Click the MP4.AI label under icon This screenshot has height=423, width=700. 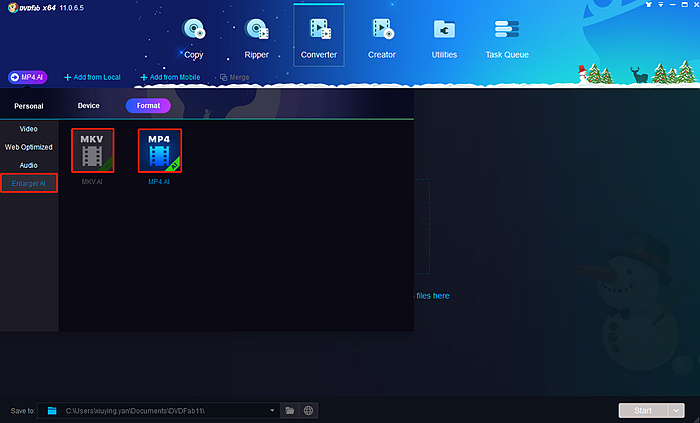(159, 182)
